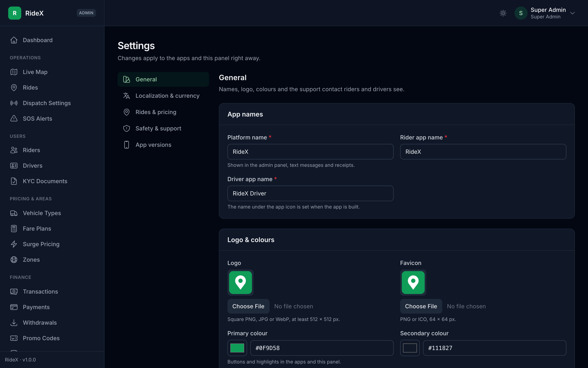The image size is (588, 368).
Task: Switch to Localization & currency tab
Action: (x=163, y=96)
